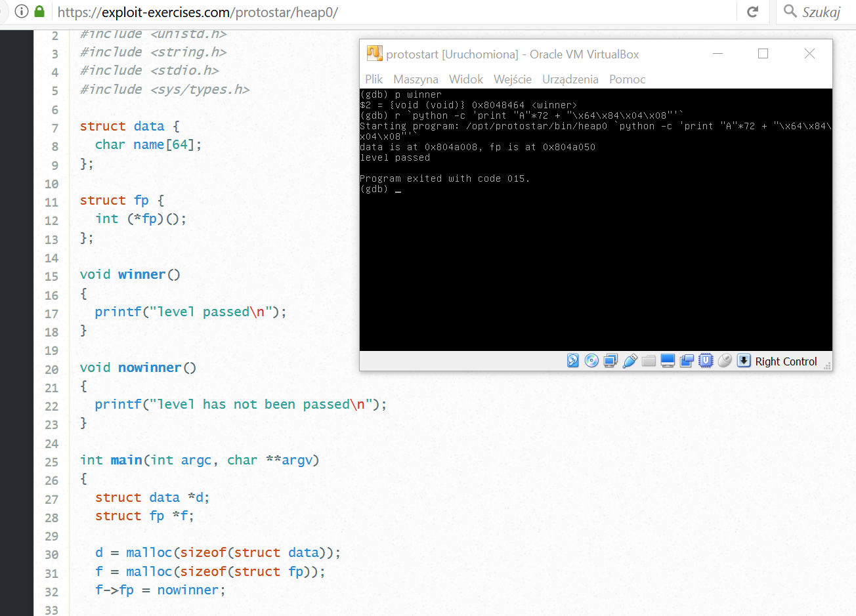Open the Urządzenia menu
This screenshot has height=616, width=856.
tap(570, 79)
